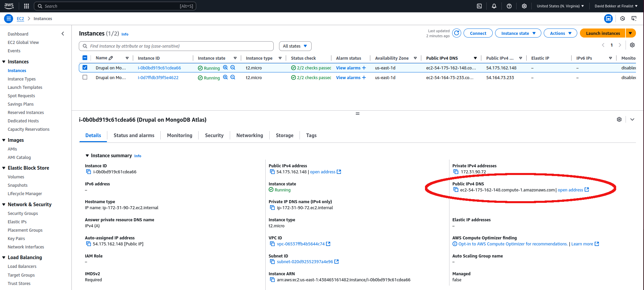644x290 pixels.
Task: Click Learn more about Compute Optimizer
Action: coord(582,244)
